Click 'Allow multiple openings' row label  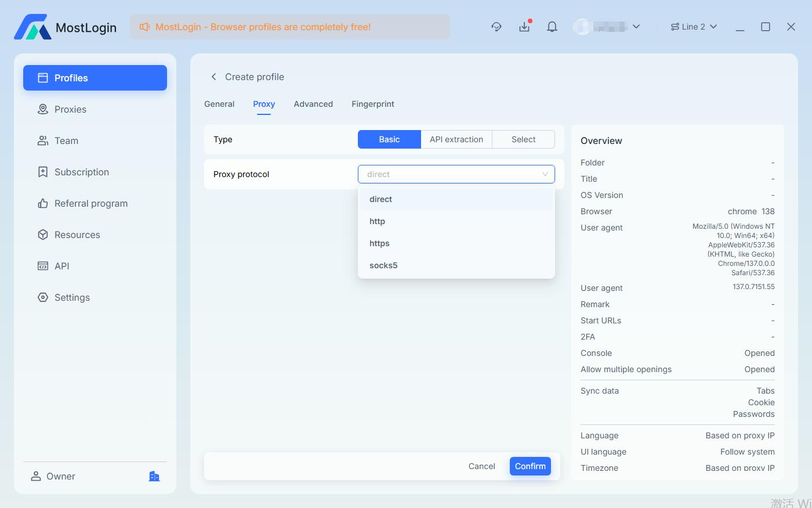626,369
